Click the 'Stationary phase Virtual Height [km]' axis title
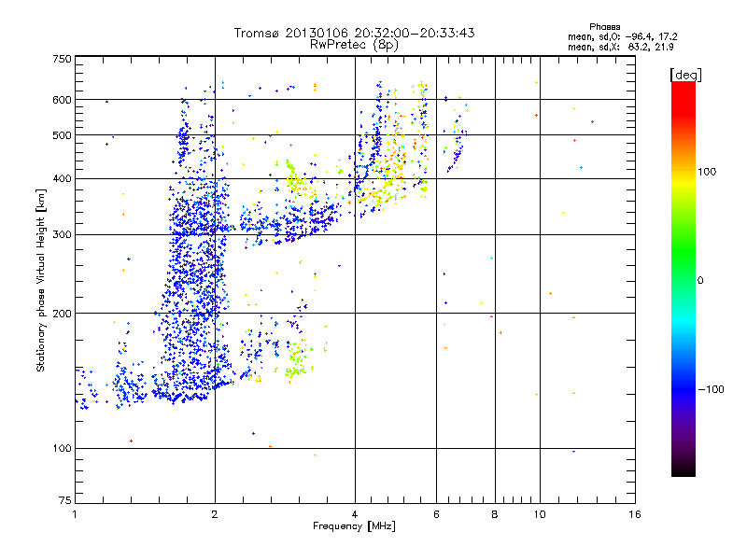The width and height of the screenshot is (747, 560). (41, 281)
